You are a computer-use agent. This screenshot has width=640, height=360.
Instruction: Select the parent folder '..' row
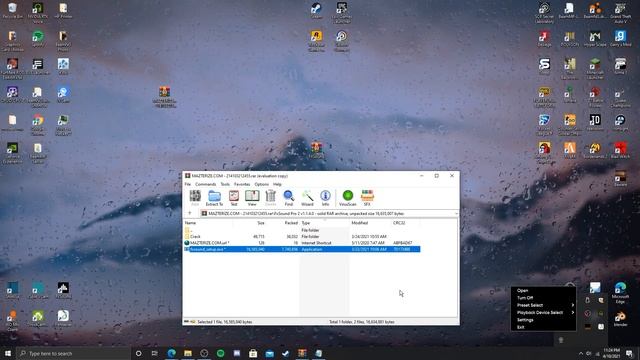(x=302, y=230)
